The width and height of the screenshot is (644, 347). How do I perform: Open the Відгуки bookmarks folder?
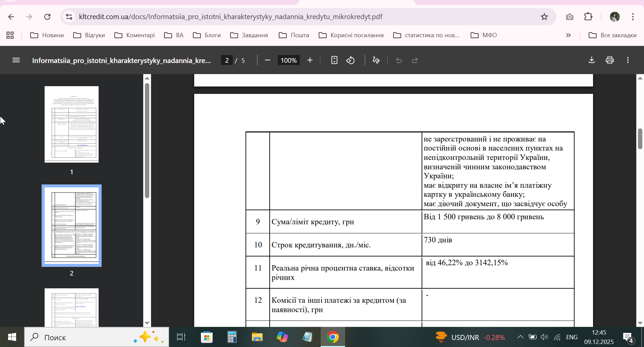pos(89,35)
